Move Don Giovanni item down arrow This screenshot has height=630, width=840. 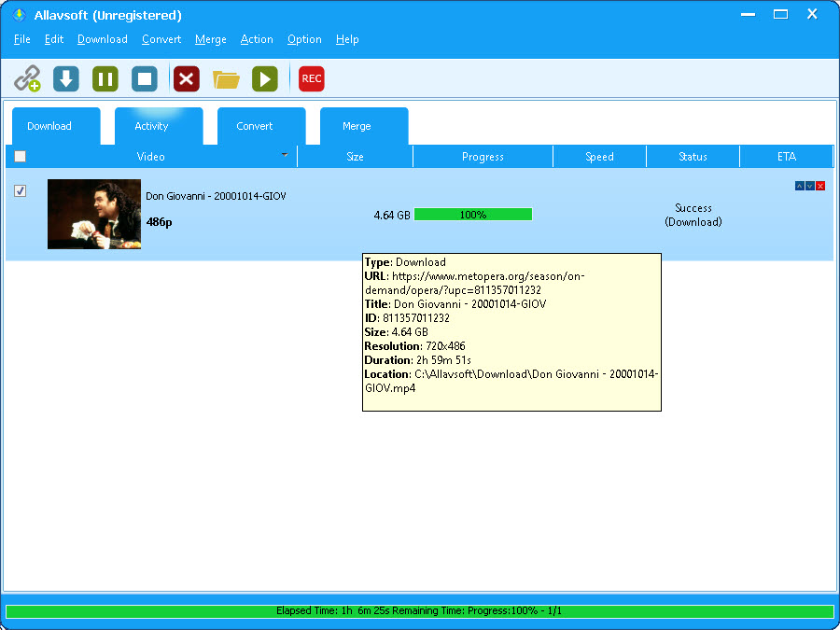810,186
